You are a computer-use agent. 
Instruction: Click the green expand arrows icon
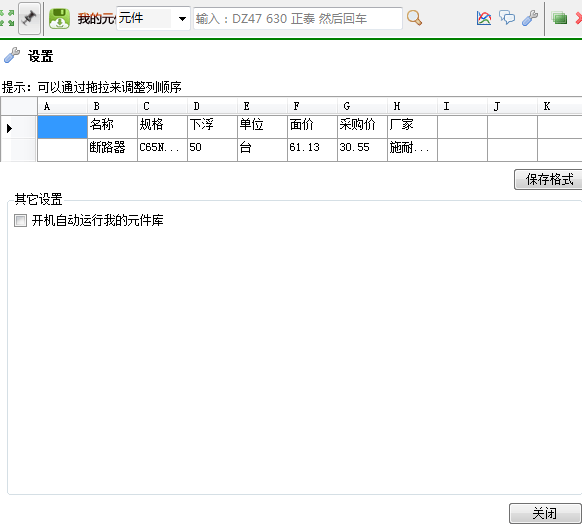pos(7,18)
